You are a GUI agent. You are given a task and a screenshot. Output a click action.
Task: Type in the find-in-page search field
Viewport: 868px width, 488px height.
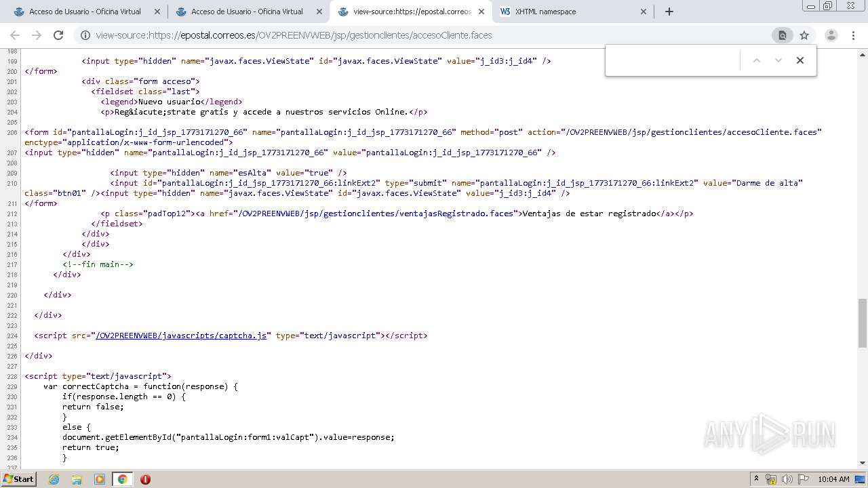tap(672, 60)
